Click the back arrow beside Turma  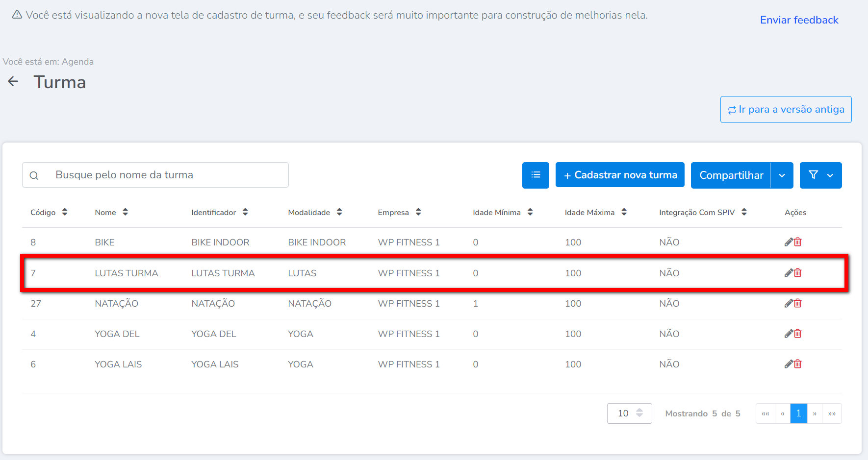(13, 81)
